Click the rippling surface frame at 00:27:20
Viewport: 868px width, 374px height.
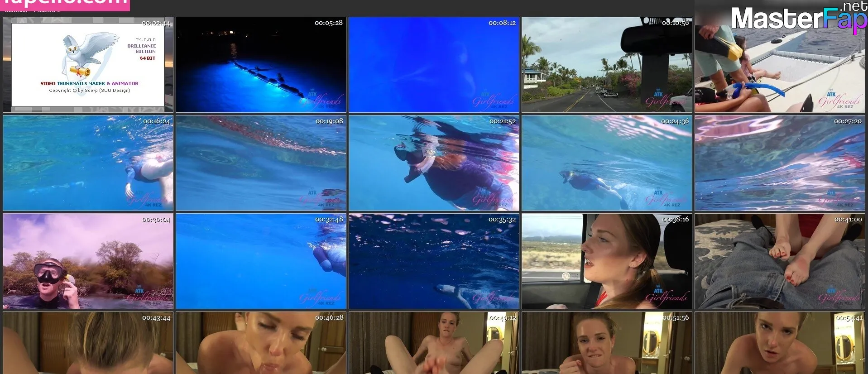[x=780, y=163]
